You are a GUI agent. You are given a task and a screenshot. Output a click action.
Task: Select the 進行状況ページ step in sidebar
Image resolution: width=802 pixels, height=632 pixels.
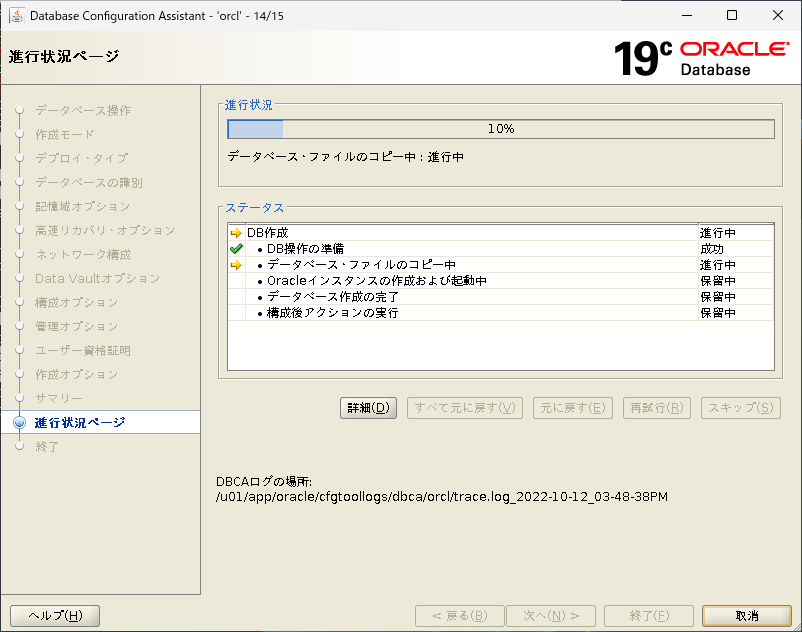(x=80, y=422)
